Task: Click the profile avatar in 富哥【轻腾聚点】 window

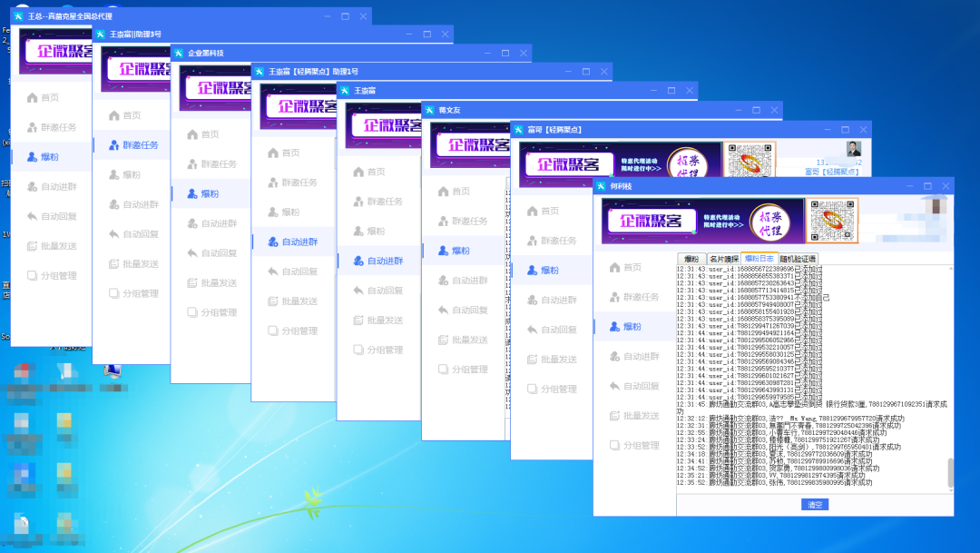Action: (x=854, y=149)
